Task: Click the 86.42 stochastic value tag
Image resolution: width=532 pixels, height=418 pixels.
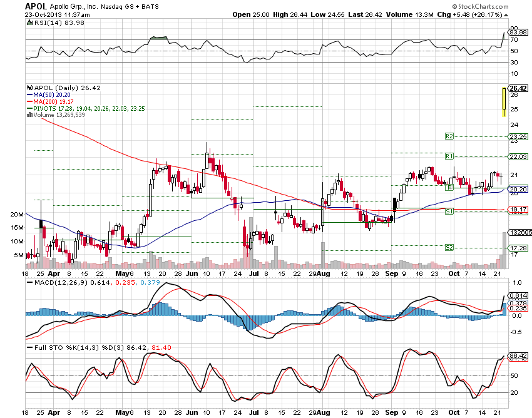Action: (518, 356)
